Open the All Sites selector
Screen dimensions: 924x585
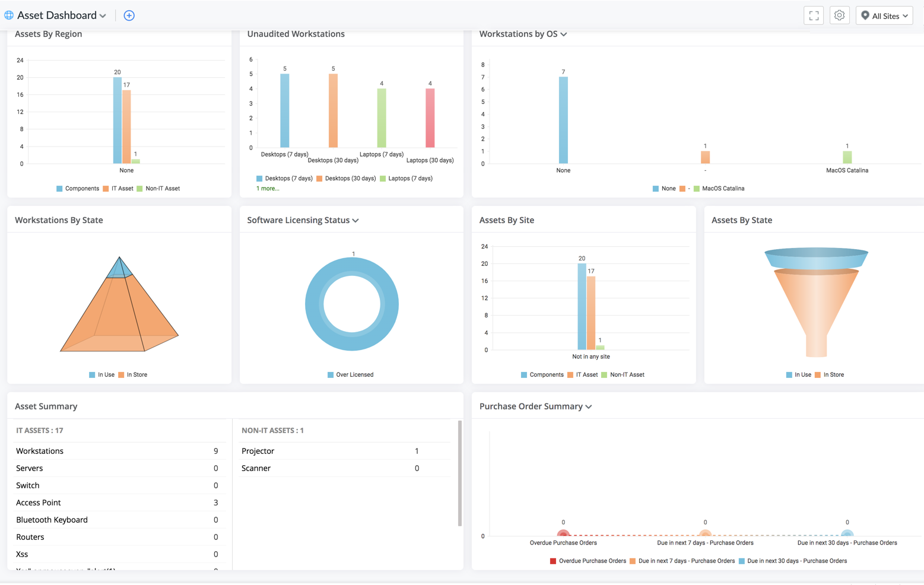pyautogui.click(x=884, y=15)
